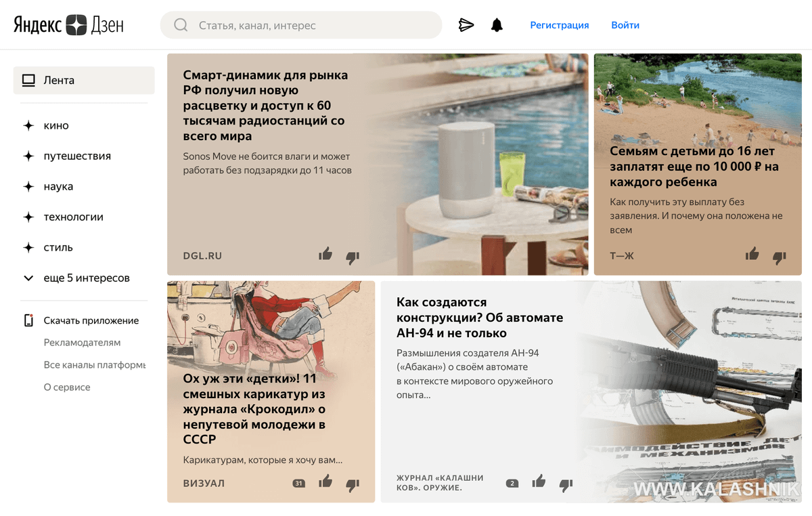Like the Sonos smart speaker article
The width and height of the screenshot is (812, 516).
click(325, 255)
